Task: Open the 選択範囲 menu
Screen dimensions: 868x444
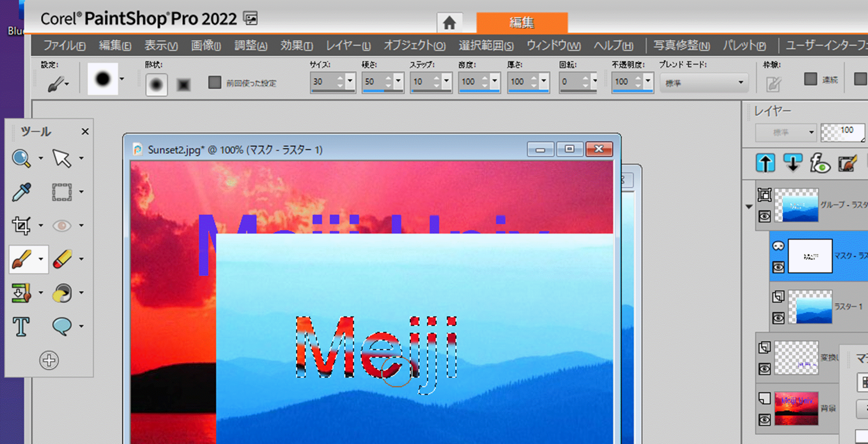Action: click(486, 45)
